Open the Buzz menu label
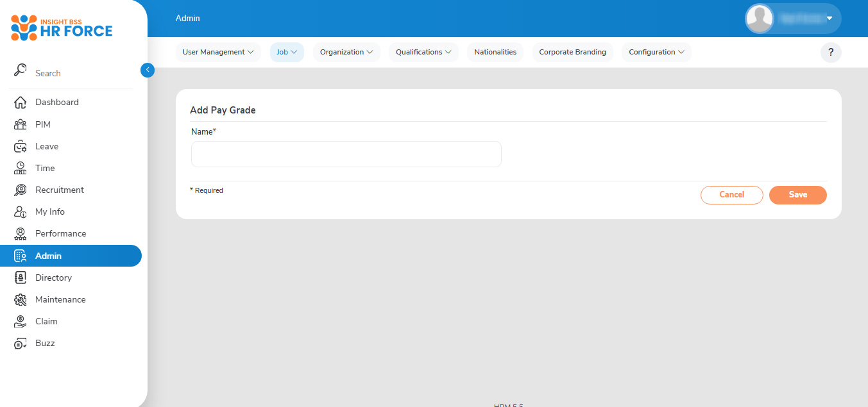This screenshot has width=868, height=407. coord(45,343)
